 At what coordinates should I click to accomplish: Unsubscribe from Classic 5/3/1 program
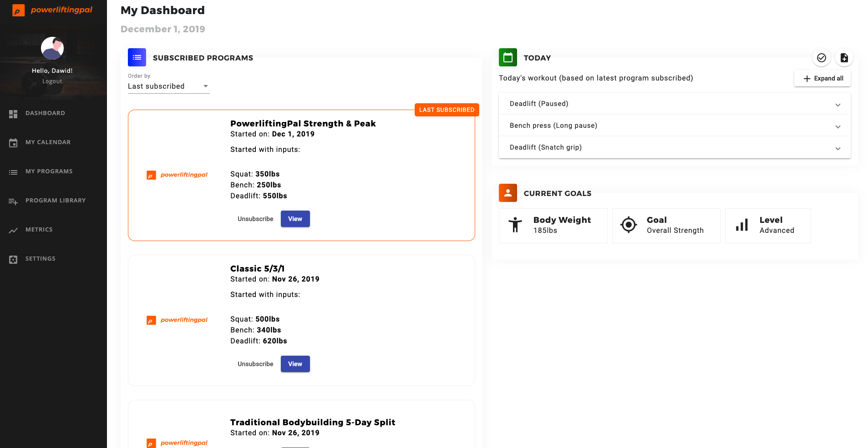255,364
